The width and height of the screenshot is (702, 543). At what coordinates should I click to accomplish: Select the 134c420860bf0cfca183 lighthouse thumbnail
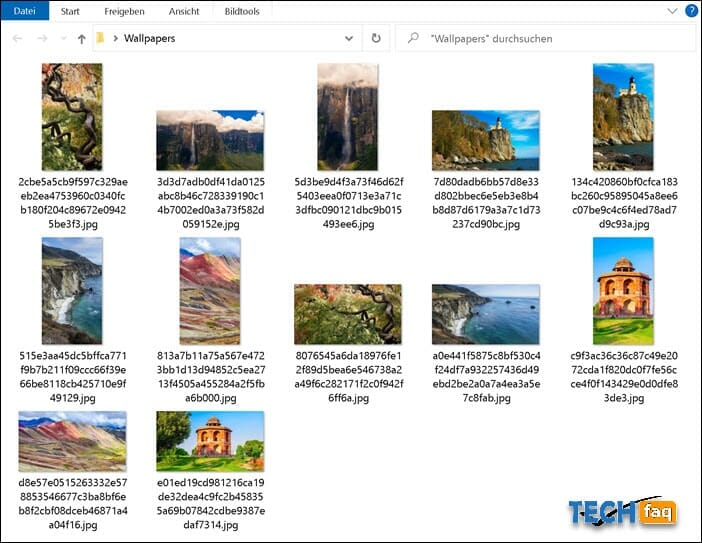point(623,117)
